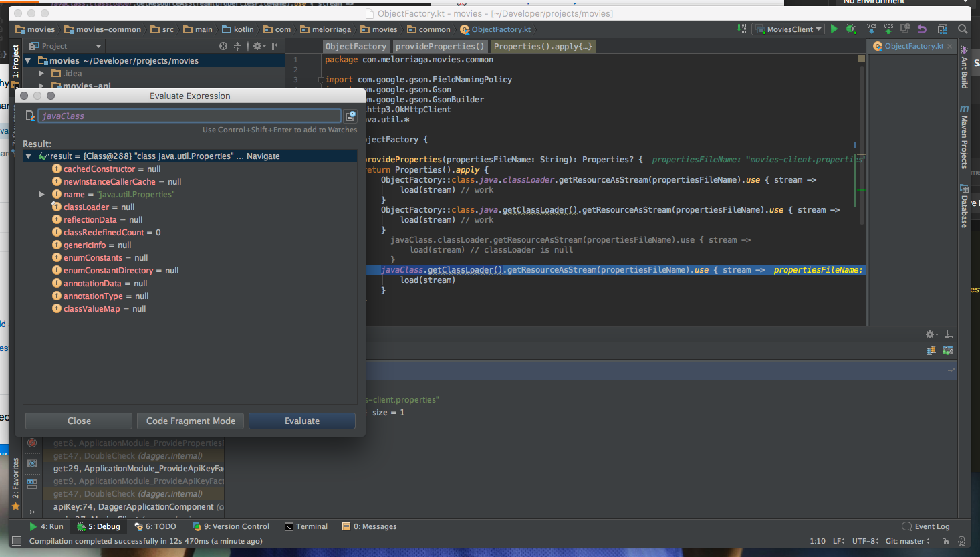Click the green Run button in toolbar
The width and height of the screenshot is (980, 557).
click(834, 29)
